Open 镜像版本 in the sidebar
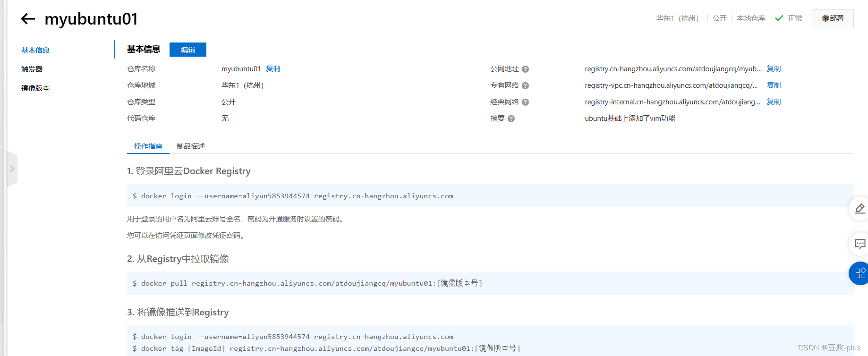Screen dimensions: 868x356 pos(35,88)
